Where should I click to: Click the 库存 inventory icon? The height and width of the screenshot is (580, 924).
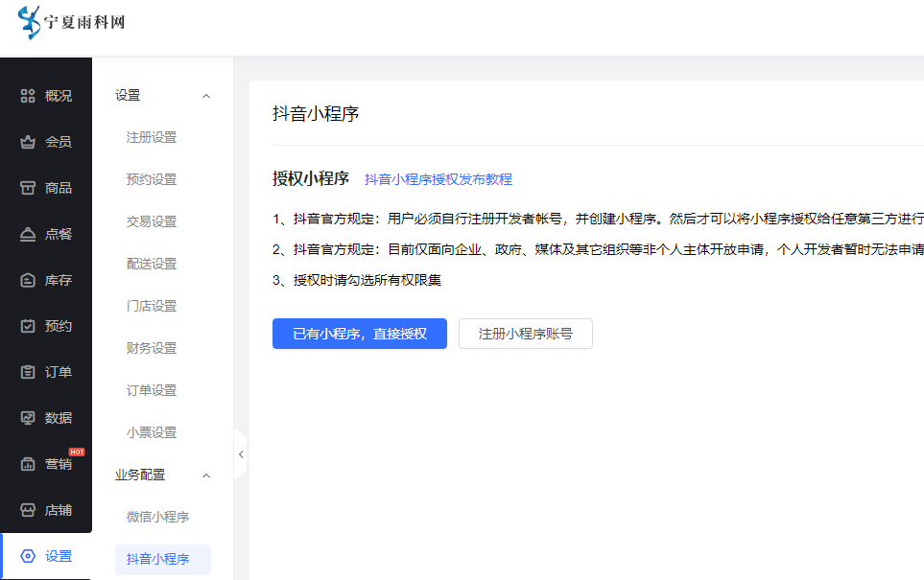[x=28, y=280]
